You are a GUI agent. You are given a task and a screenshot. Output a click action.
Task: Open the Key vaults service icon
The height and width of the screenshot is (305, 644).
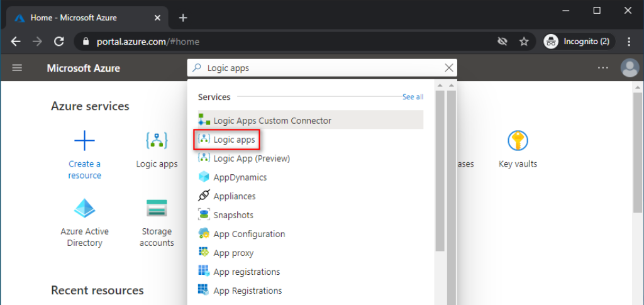pyautogui.click(x=518, y=140)
